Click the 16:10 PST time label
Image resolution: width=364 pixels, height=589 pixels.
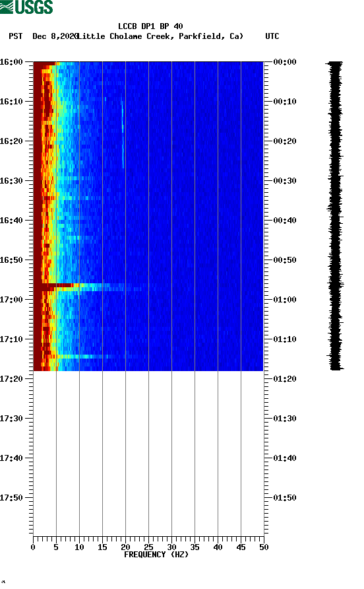tap(11, 102)
